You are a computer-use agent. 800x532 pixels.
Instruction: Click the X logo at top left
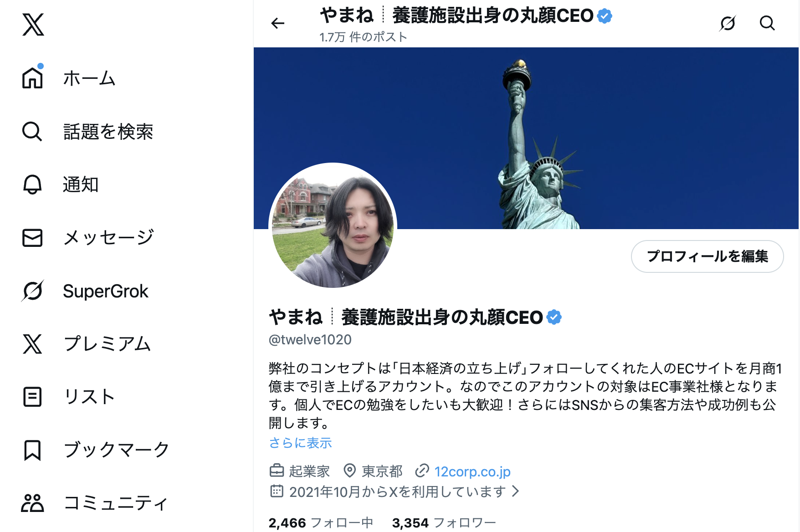pyautogui.click(x=33, y=25)
